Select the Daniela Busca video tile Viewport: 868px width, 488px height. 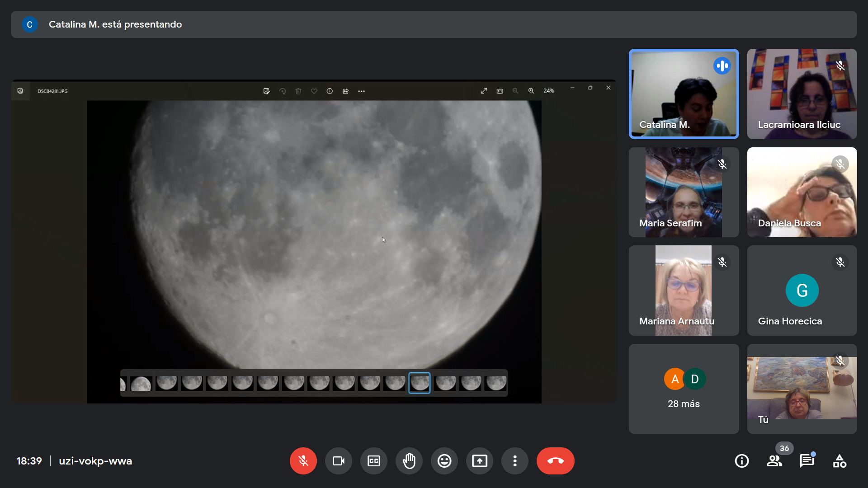(802, 192)
